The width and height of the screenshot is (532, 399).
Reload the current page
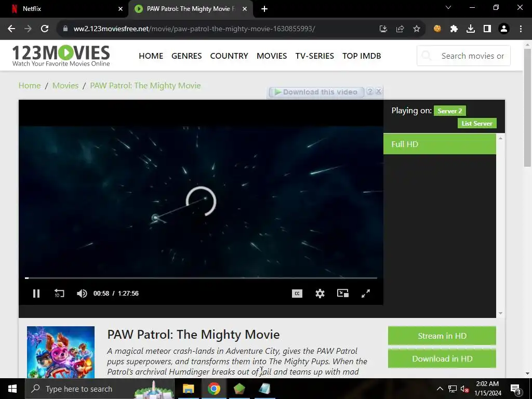(45, 29)
